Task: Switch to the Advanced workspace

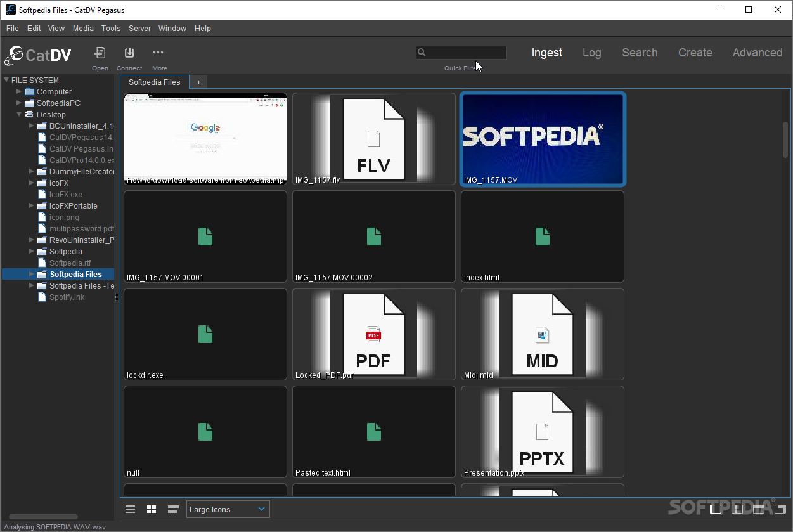Action: 757,53
